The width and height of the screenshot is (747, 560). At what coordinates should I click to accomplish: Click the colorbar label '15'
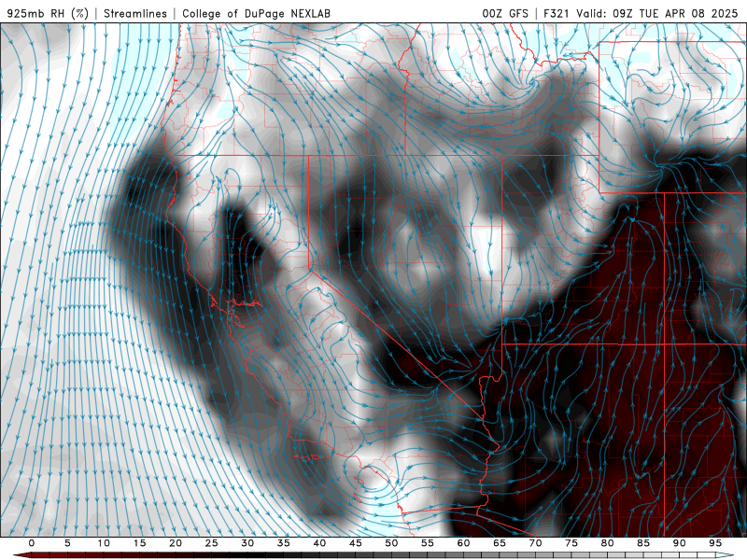point(139,543)
